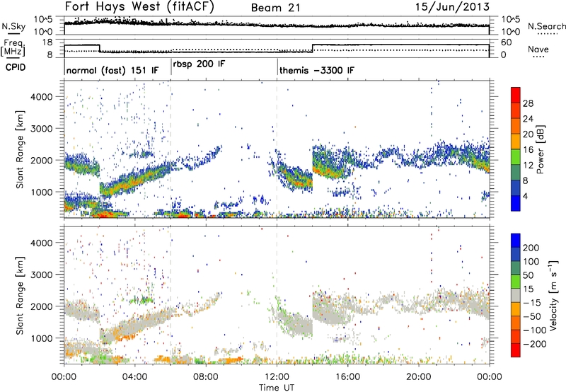Screen dimensions: 566x392
Task: Click the 'N.Search' legend label
Action: [x=546, y=26]
